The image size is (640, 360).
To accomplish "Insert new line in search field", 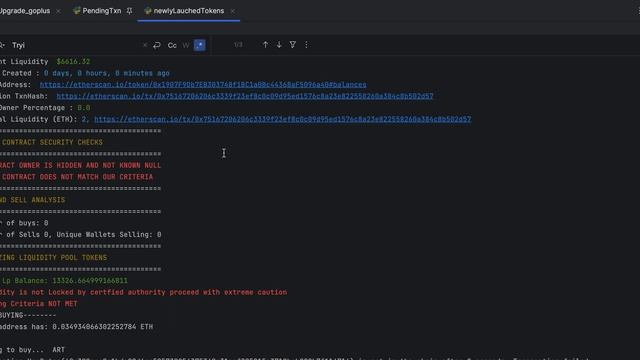I will click(157, 45).
